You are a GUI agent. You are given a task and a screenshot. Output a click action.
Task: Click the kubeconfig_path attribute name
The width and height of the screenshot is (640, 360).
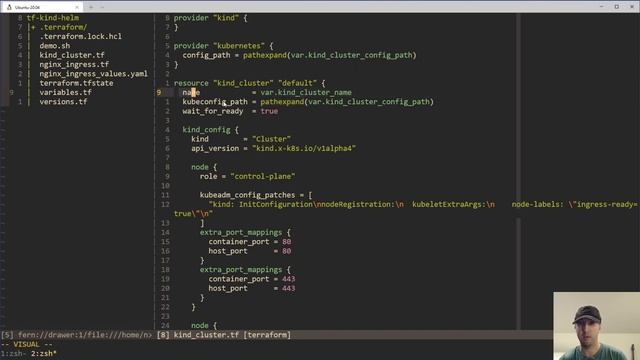point(215,102)
